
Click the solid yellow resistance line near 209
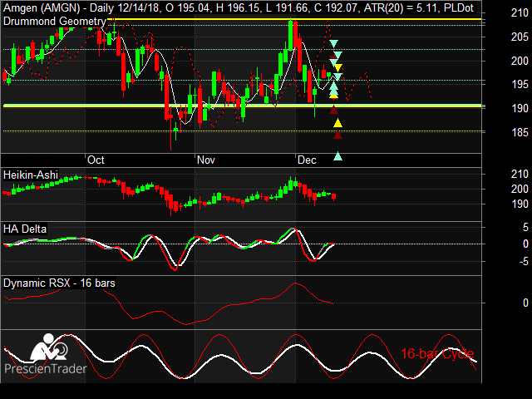tap(294, 19)
